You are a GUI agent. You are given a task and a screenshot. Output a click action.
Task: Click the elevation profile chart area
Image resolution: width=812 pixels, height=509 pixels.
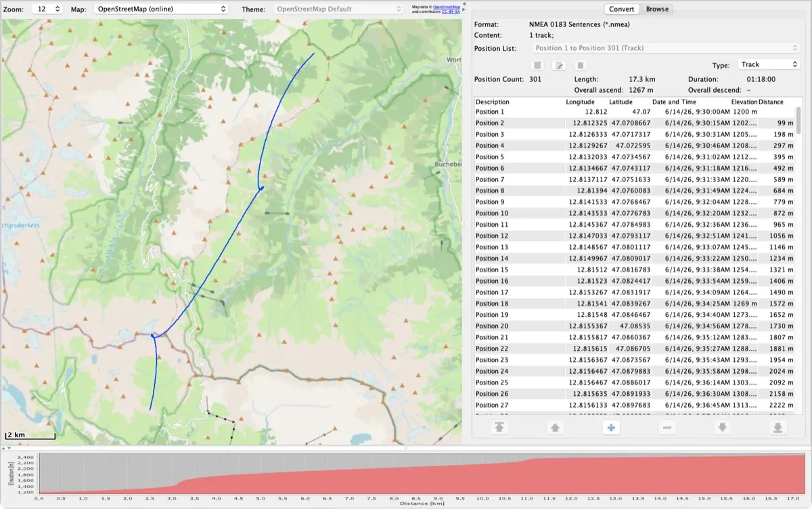(422, 473)
